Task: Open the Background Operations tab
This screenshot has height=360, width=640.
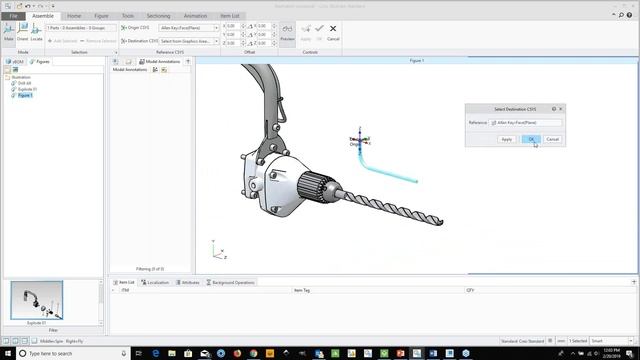Action: click(231, 282)
